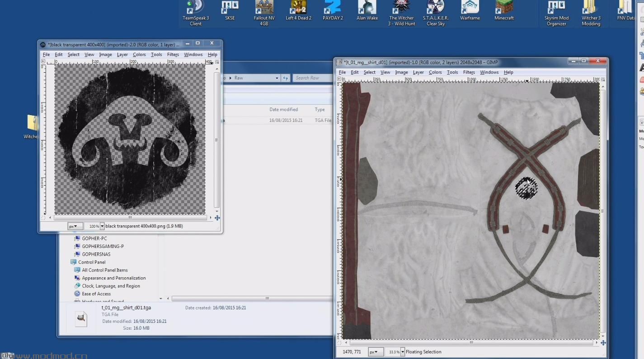The height and width of the screenshot is (359, 644).
Task: Open View menu in small GIMP window
Action: coord(89,55)
